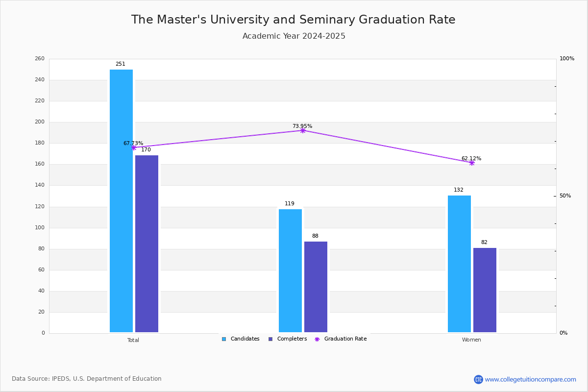The width and height of the screenshot is (588, 392).
Task: Open the www.collegetuitioncompare.com link
Action: 531,379
